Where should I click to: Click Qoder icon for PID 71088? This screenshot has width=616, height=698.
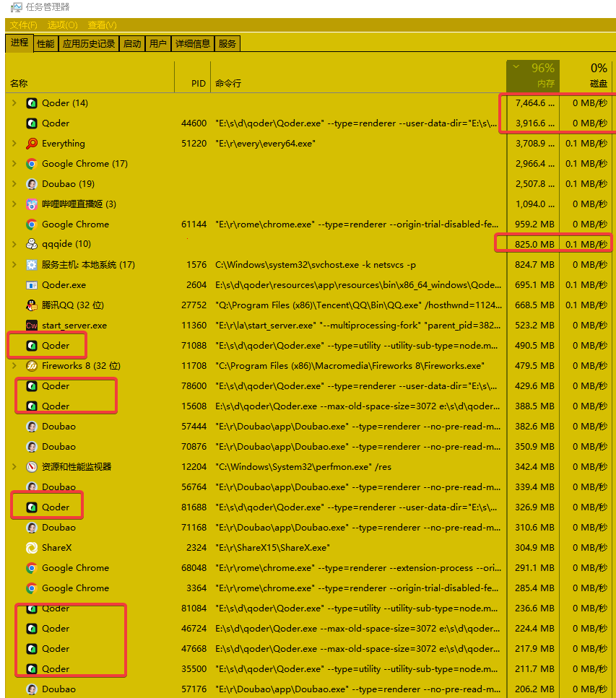(x=32, y=346)
